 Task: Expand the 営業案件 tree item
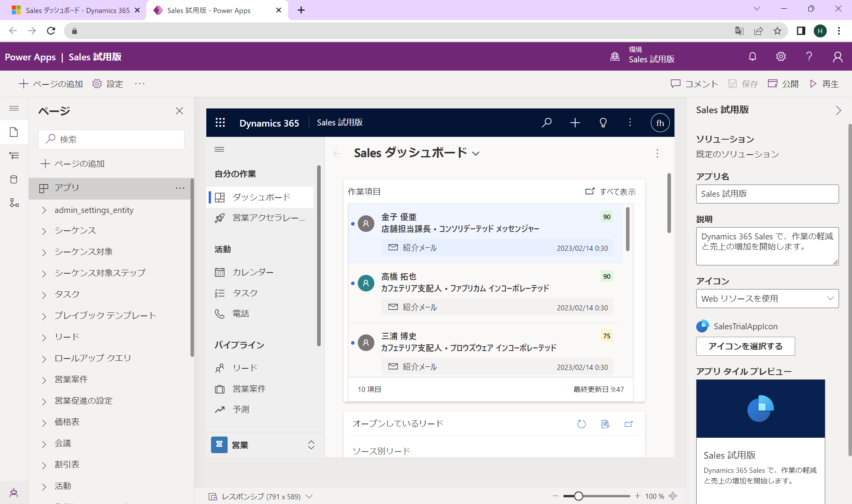pyautogui.click(x=44, y=380)
